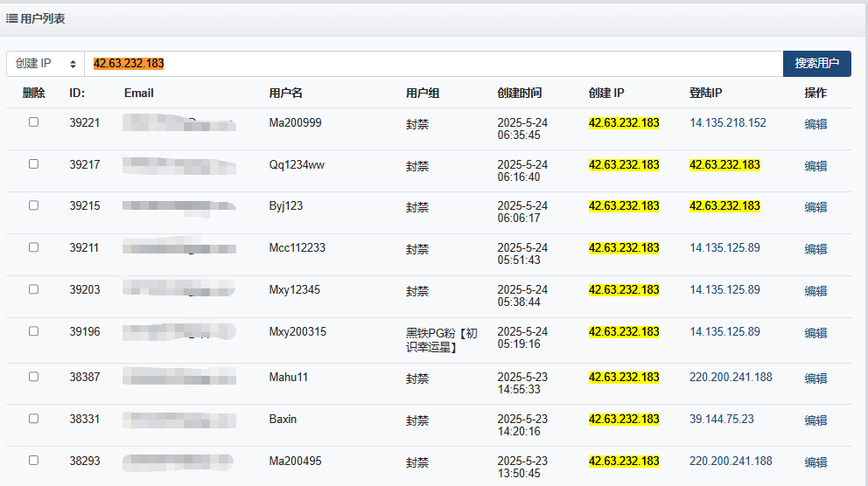
Task: Enable the checkbox for user ID 39196
Action: tap(33, 331)
